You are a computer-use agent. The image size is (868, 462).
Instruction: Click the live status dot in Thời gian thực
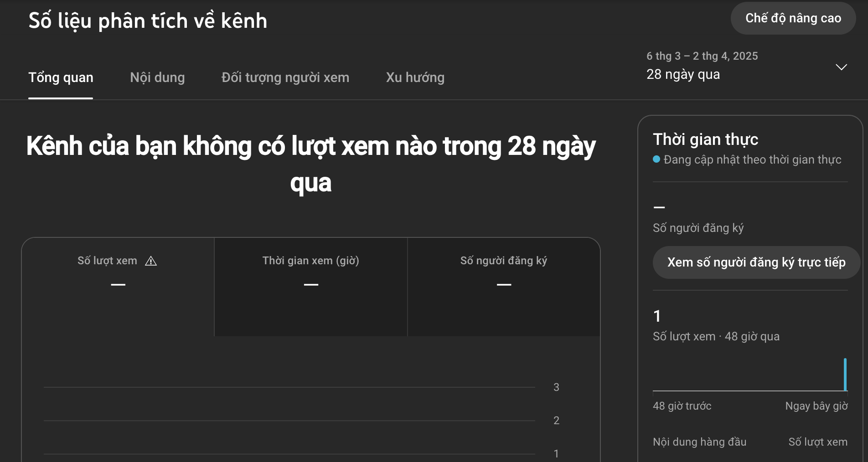point(656,159)
